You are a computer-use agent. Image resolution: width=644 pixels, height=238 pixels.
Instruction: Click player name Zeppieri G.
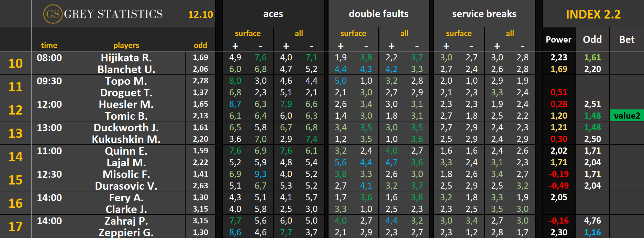click(x=126, y=233)
